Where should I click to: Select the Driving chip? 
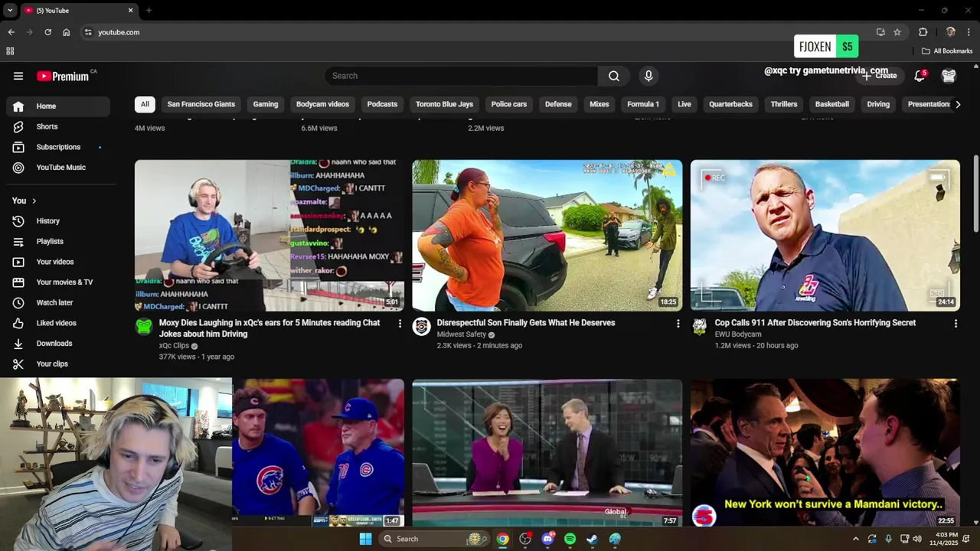point(878,104)
